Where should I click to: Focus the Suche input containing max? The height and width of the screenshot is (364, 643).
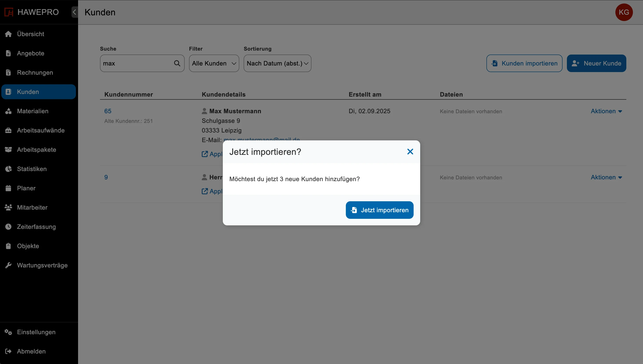click(x=142, y=63)
